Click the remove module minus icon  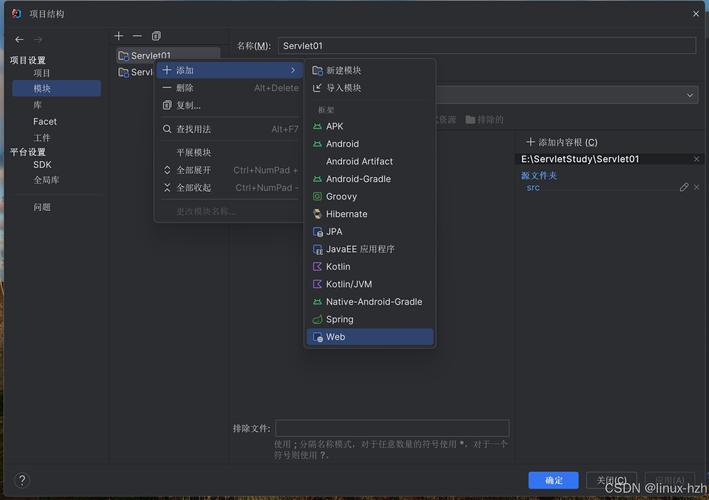137,36
